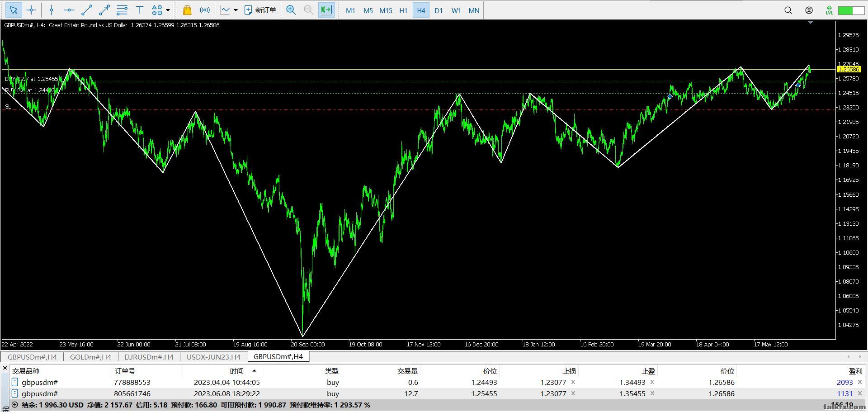Choose the horizontal line drawing tool
This screenshot has width=868, height=412.
(x=69, y=10)
